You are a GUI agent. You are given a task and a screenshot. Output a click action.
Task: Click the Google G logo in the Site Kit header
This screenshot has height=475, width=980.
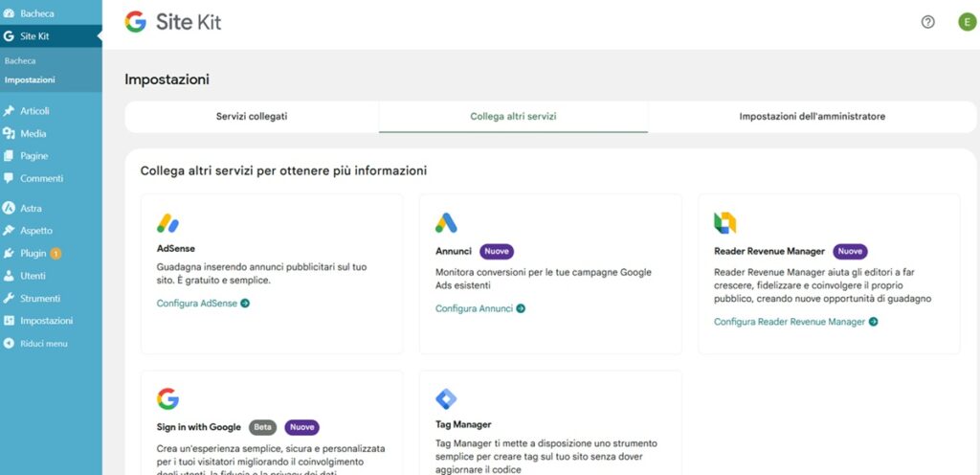coord(136,22)
